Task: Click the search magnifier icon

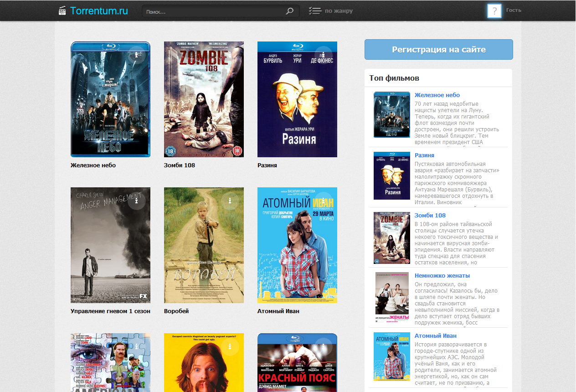Action: pyautogui.click(x=289, y=11)
